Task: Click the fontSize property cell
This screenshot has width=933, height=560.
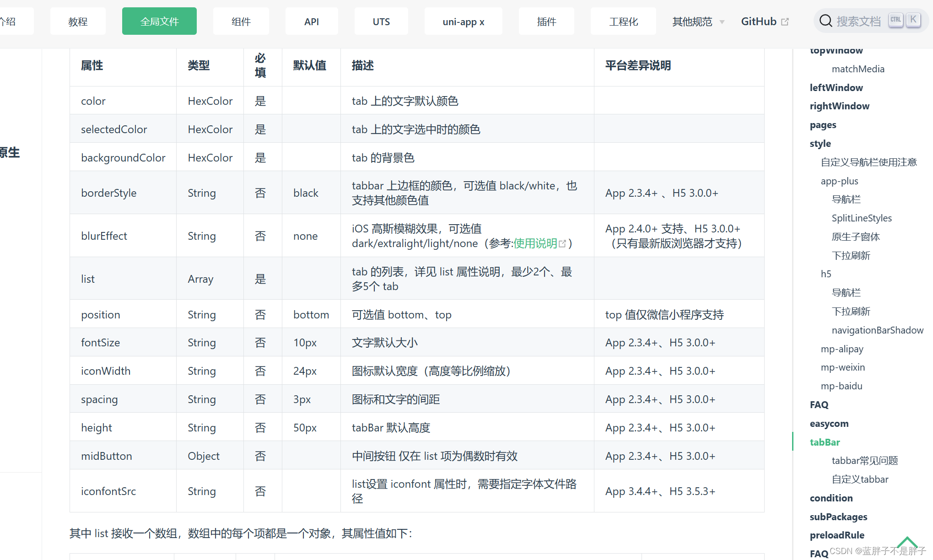Action: (x=123, y=342)
